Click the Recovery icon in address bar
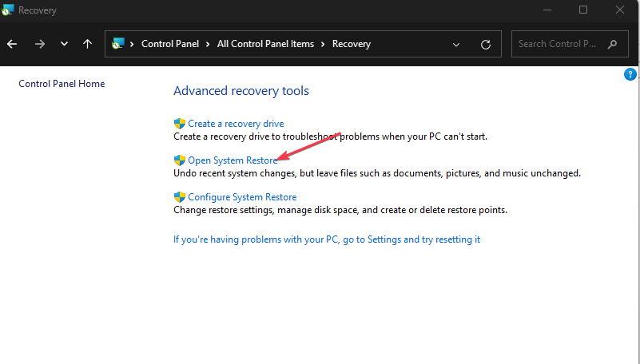The image size is (640, 364). coord(118,44)
